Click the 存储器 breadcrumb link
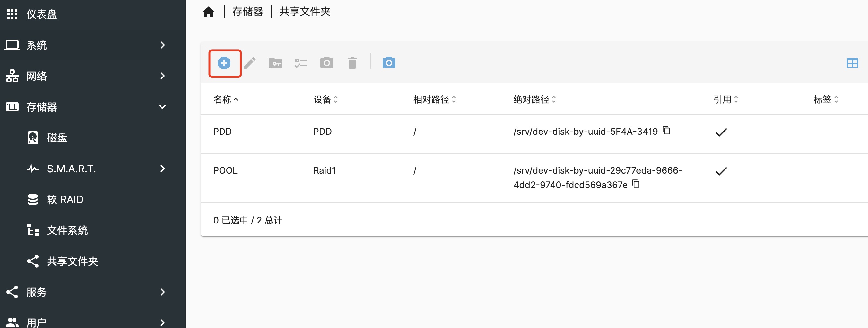 [x=248, y=12]
